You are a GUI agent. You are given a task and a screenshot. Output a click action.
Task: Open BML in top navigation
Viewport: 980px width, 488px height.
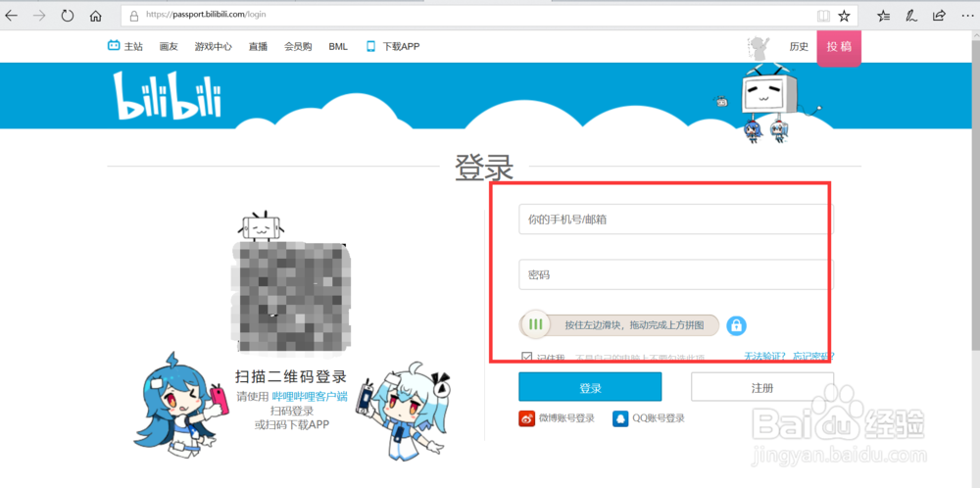[338, 46]
